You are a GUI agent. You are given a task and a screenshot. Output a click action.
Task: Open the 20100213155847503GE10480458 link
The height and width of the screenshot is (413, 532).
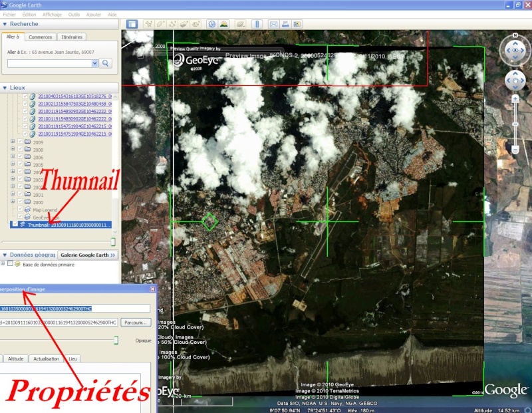click(75, 104)
